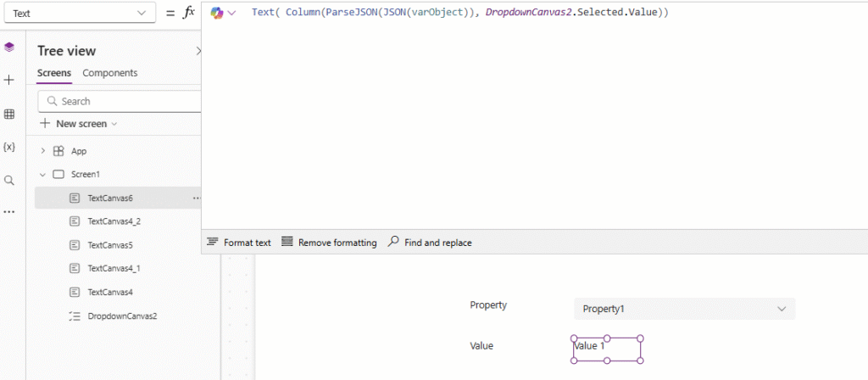
Task: Click DropdownCanvas2 in the formula
Action: click(x=530, y=13)
